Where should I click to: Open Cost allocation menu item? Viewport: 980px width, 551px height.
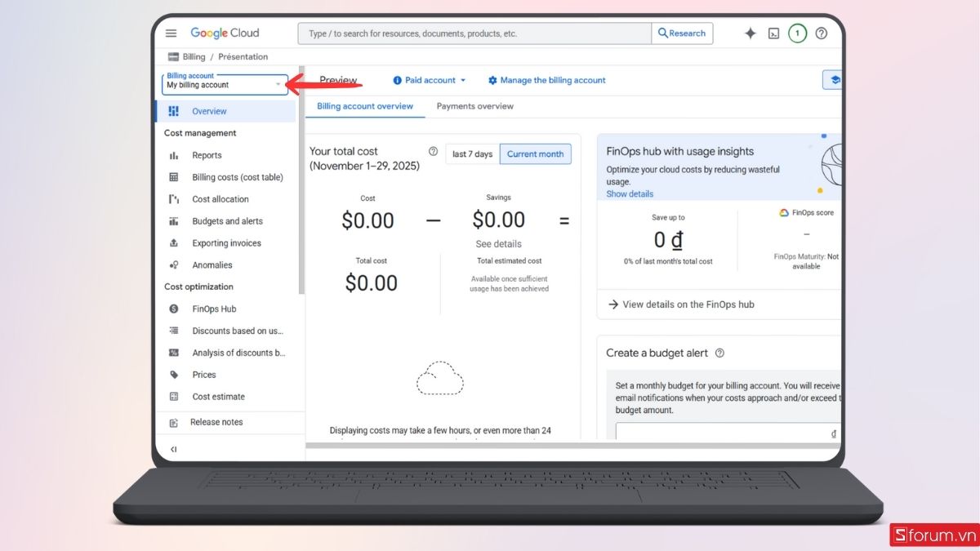click(225, 199)
